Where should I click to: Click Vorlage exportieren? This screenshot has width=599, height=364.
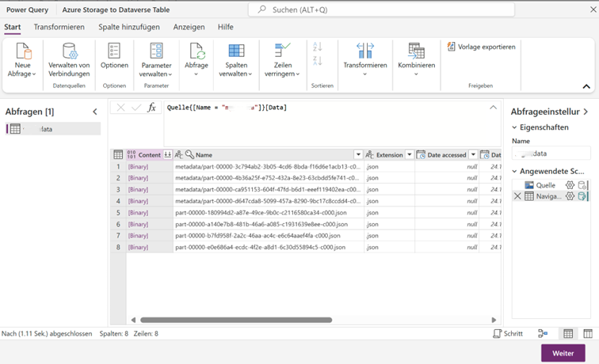click(x=481, y=47)
